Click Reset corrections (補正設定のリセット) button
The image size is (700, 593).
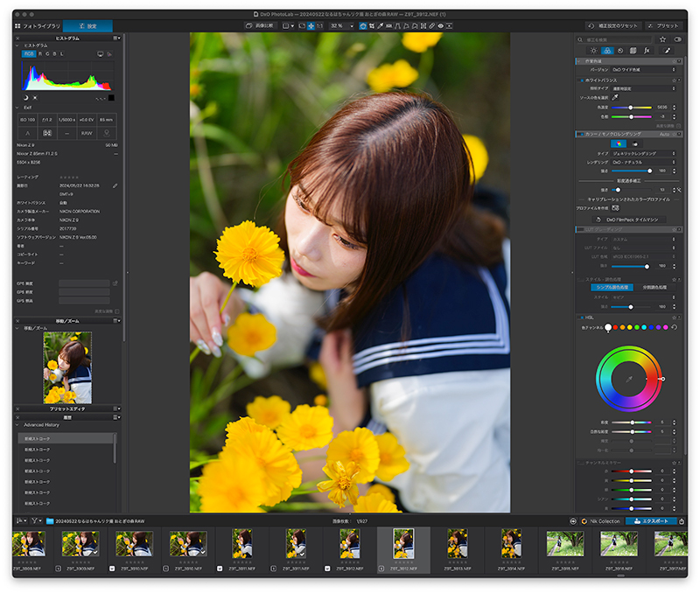[614, 26]
